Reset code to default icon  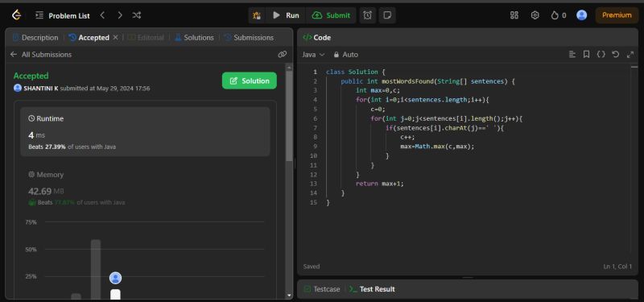pyautogui.click(x=615, y=54)
